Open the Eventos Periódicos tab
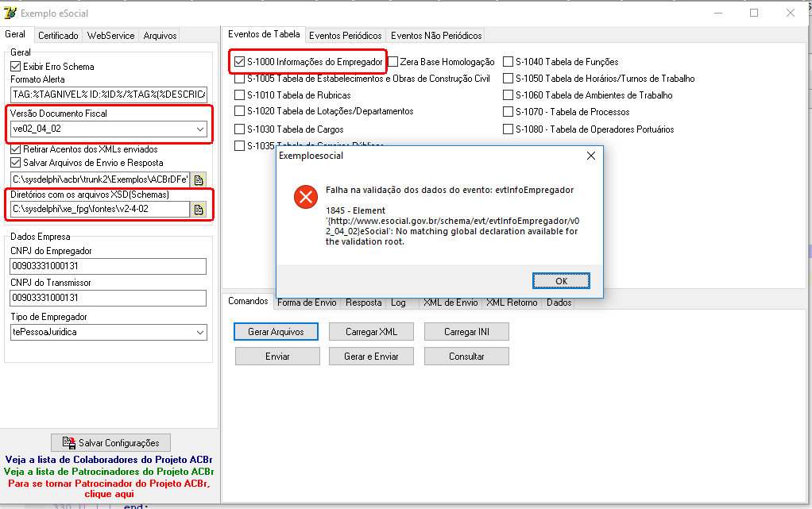This screenshot has height=509, width=812. [346, 35]
